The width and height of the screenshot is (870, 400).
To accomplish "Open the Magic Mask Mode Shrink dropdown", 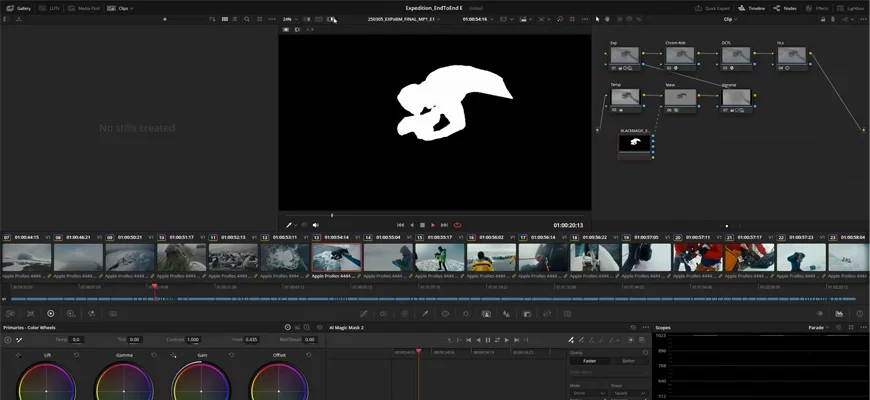I will coord(588,393).
